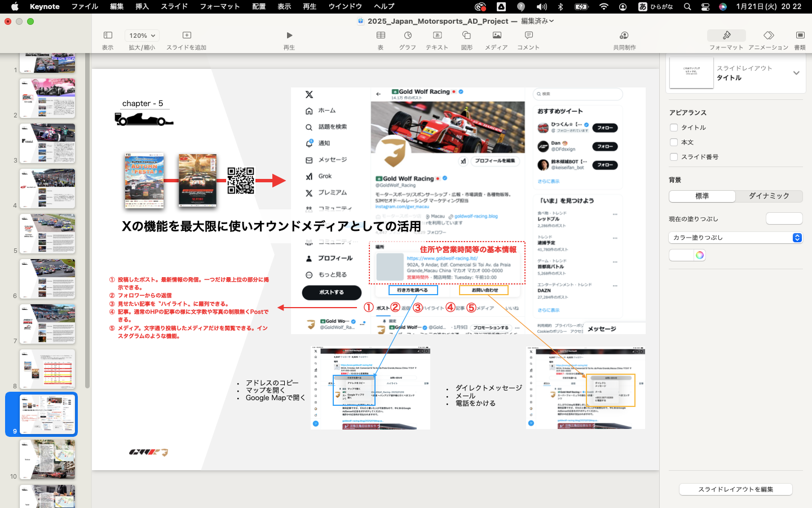Open Control Center icon in the menu bar
Screen dimensions: 812x508
705,7
